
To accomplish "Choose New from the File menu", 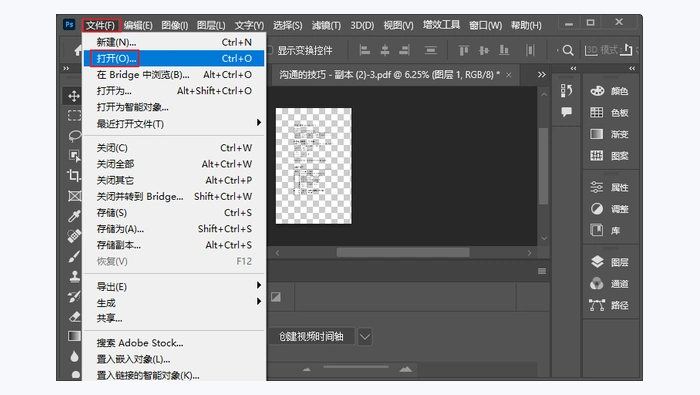I will coord(174,42).
